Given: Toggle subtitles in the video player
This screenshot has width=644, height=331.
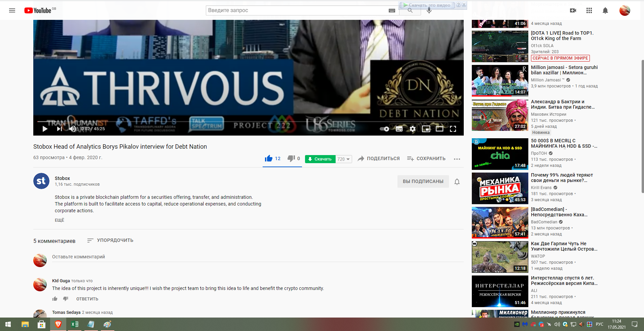Looking at the screenshot, I should 399,129.
